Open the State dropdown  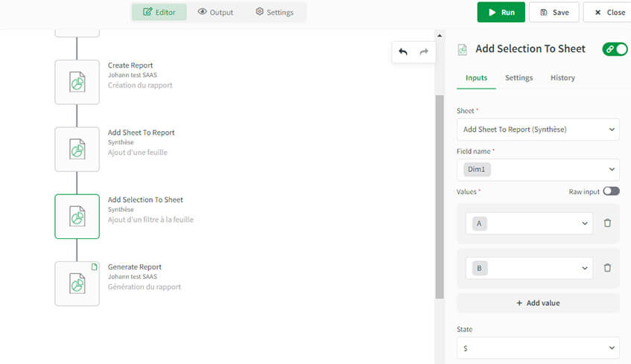(538, 348)
